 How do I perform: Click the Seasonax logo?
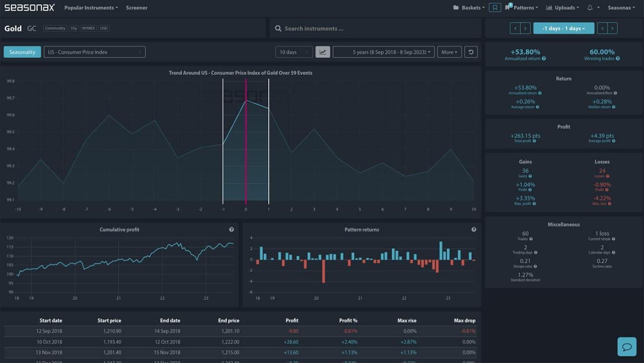[30, 8]
